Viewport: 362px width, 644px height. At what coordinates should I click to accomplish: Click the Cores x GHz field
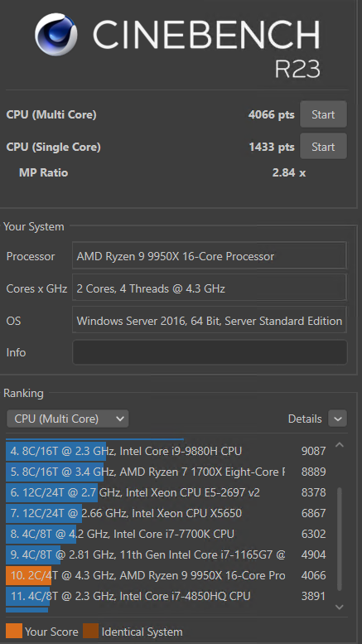(x=210, y=288)
